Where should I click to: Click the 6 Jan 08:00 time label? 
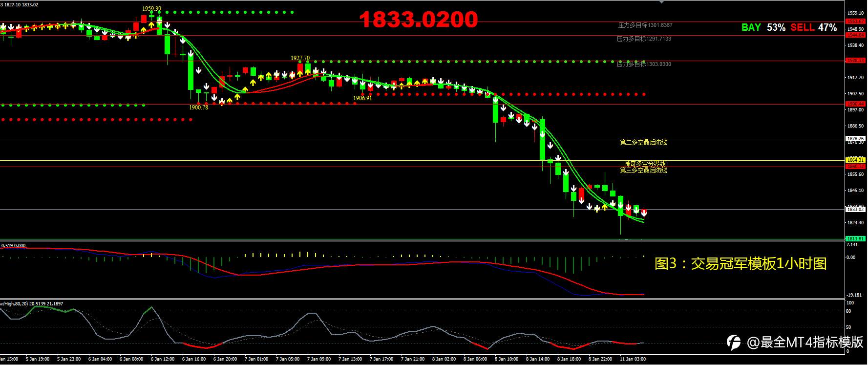[131, 359]
